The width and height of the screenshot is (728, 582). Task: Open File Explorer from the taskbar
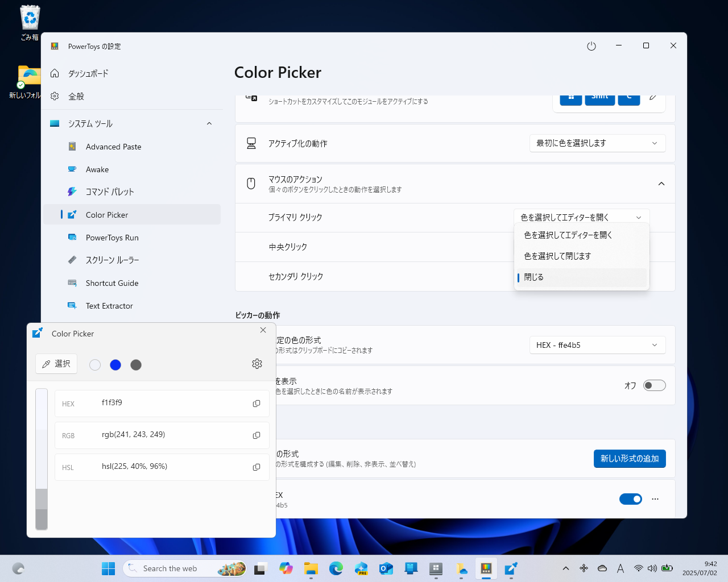[x=311, y=568]
